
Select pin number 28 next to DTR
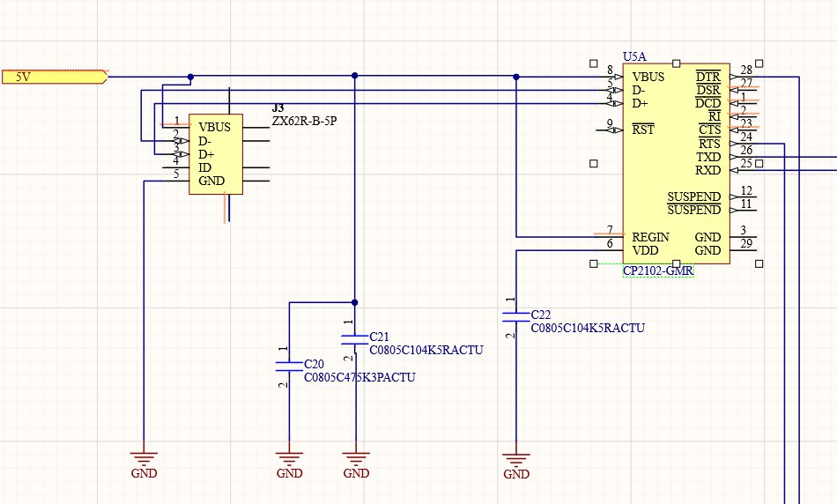746,70
